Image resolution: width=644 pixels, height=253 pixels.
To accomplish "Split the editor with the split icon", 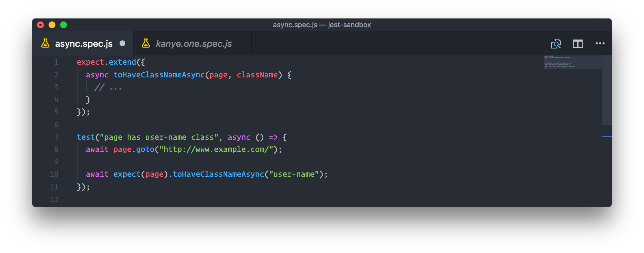I will (578, 44).
